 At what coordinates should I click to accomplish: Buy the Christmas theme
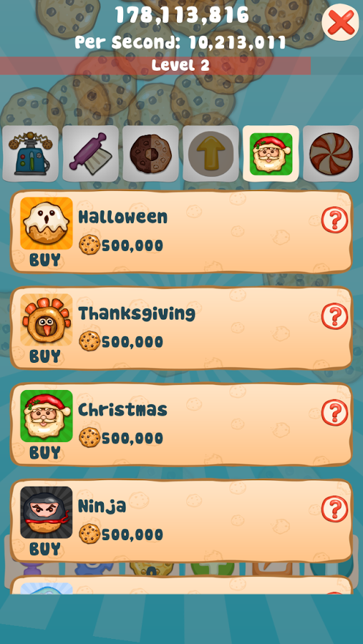(x=45, y=453)
